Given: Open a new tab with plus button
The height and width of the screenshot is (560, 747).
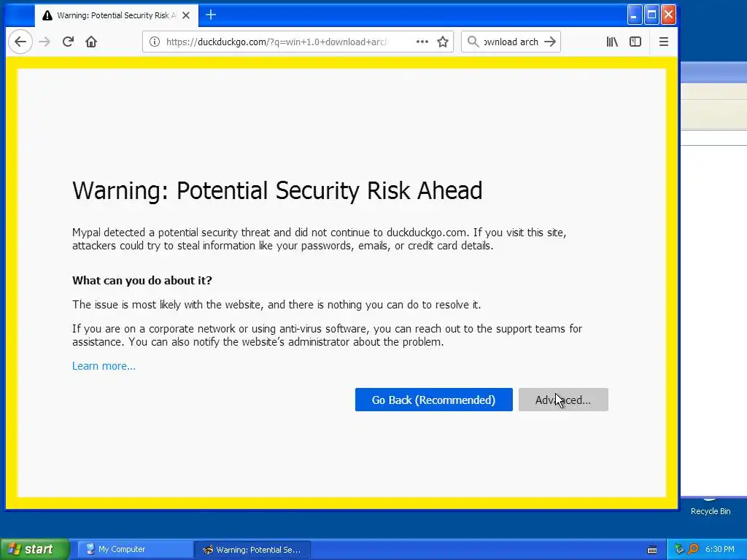Looking at the screenshot, I should click(211, 15).
